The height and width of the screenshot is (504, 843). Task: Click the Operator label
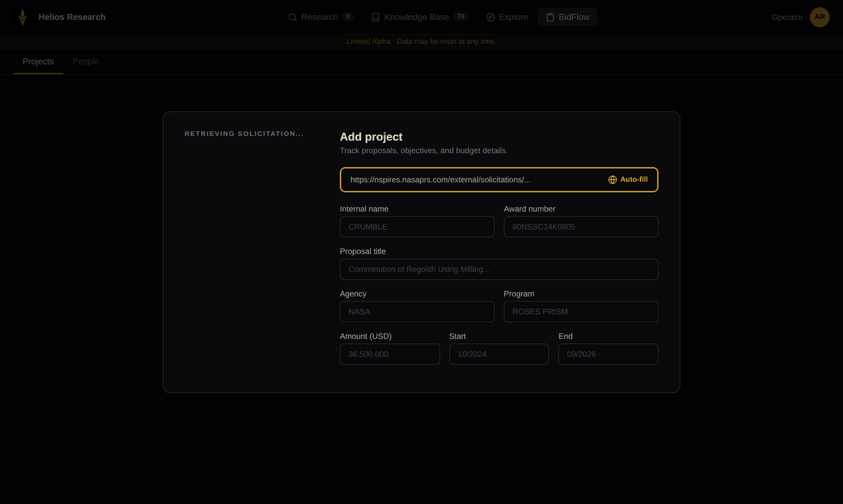pos(787,17)
